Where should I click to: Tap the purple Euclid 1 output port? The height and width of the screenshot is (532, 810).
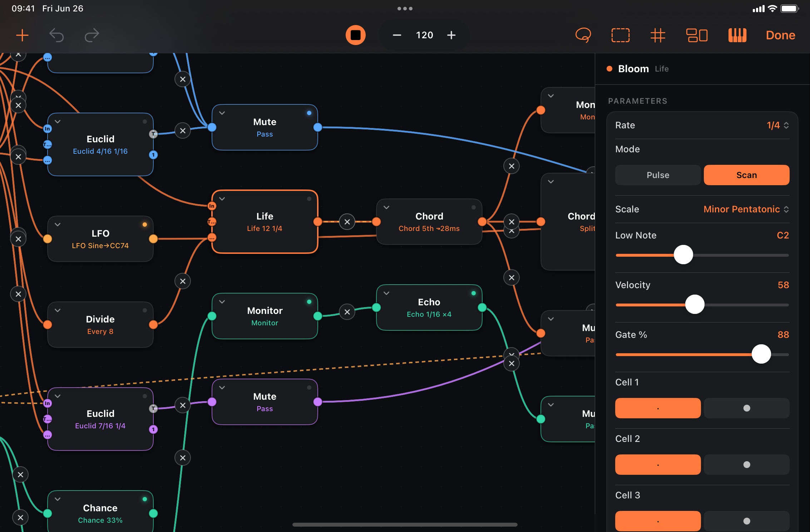[153, 429]
